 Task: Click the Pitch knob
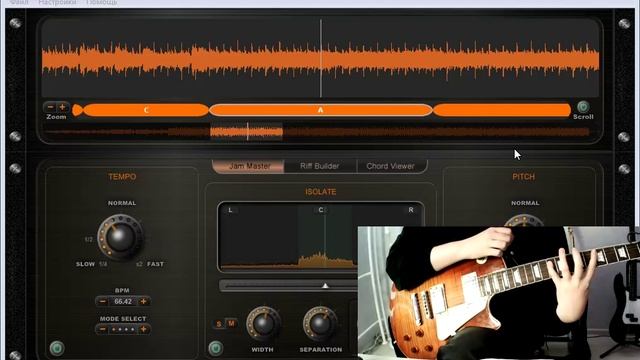click(x=524, y=221)
